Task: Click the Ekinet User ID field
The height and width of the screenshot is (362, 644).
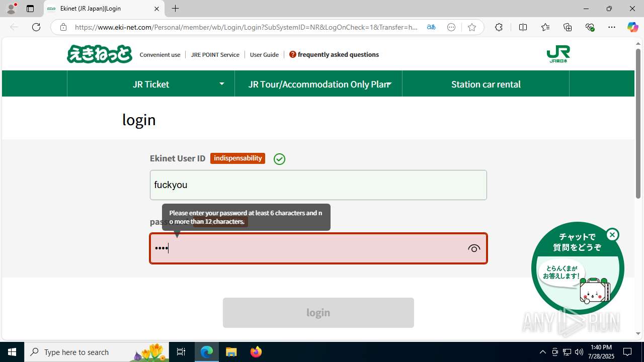Action: click(318, 185)
